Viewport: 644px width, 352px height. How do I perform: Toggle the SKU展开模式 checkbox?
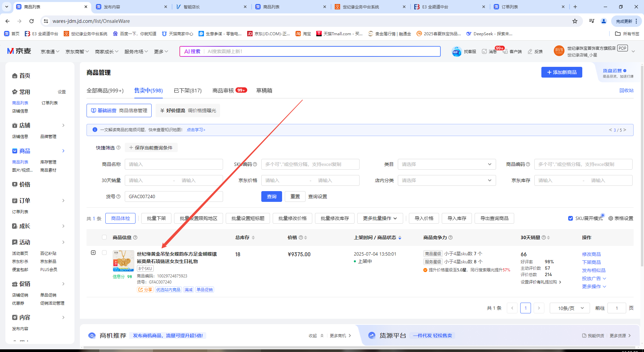[571, 218]
